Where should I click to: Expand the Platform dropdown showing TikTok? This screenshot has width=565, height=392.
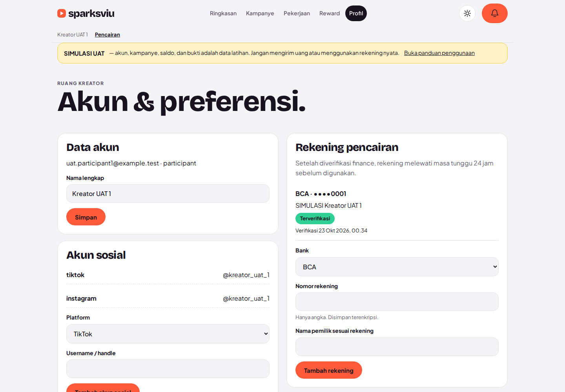[168, 334]
